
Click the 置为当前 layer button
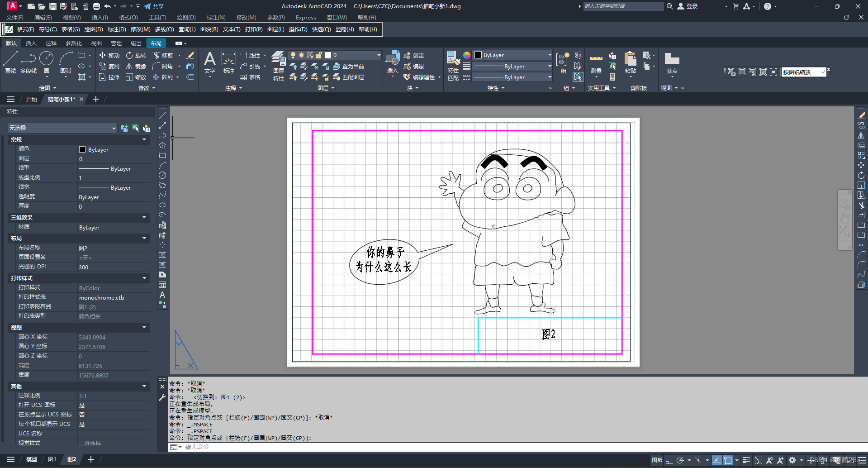(x=348, y=66)
